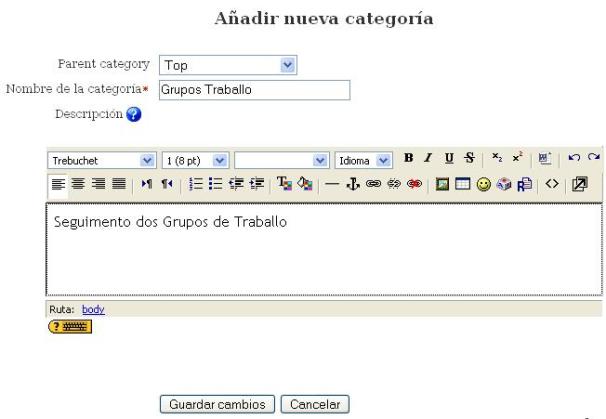Apply superscript formatting
The height and width of the screenshot is (419, 606).
[517, 158]
